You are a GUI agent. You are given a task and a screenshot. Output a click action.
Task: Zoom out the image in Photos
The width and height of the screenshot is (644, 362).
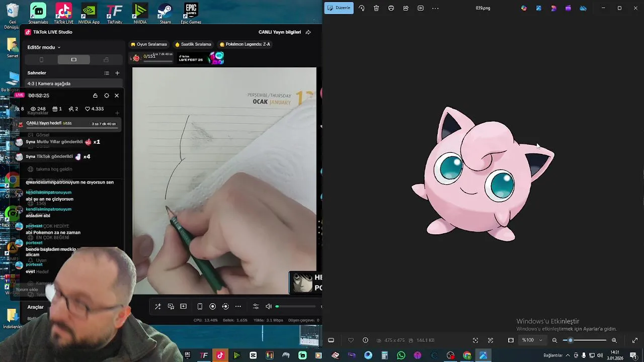[x=555, y=340]
